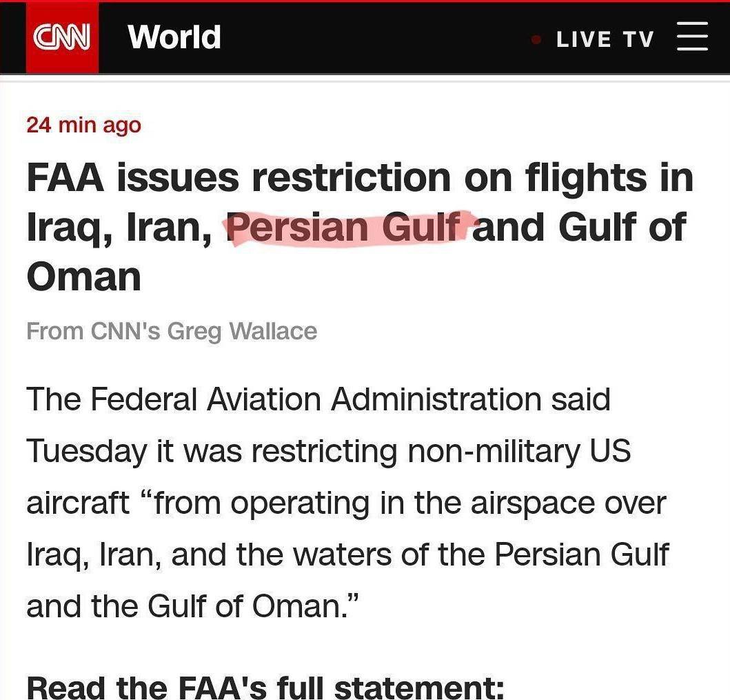Click 'airspace over' in the quoted text

click(569, 503)
